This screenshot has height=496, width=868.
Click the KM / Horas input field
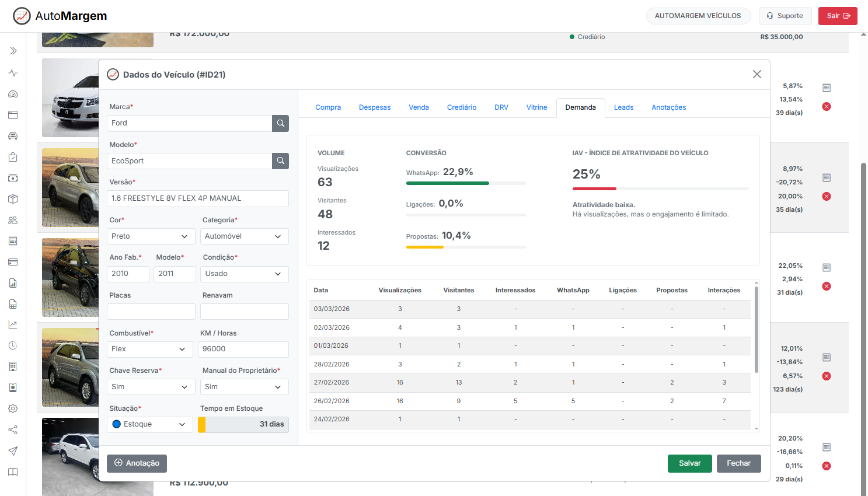(x=243, y=349)
